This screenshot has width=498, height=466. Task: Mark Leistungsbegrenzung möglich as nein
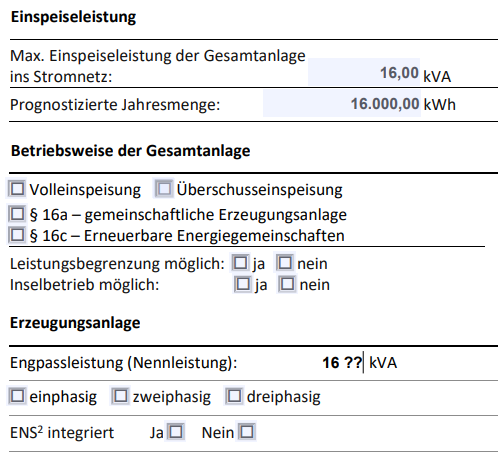(x=285, y=263)
